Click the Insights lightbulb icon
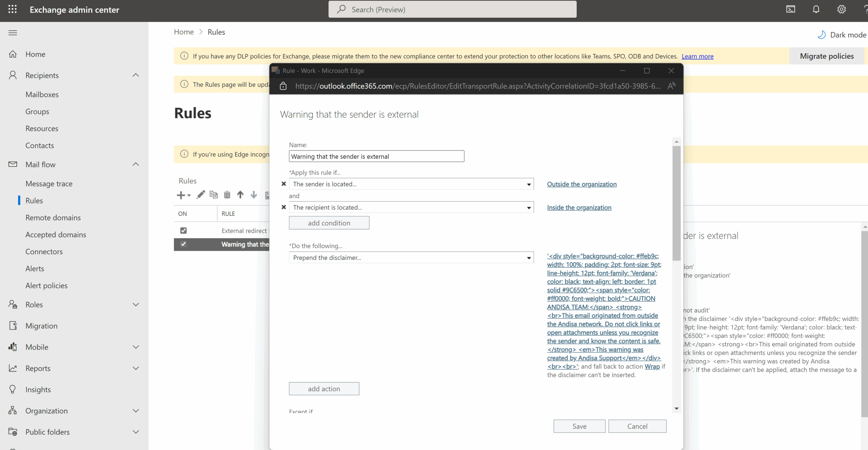 pos(13,389)
